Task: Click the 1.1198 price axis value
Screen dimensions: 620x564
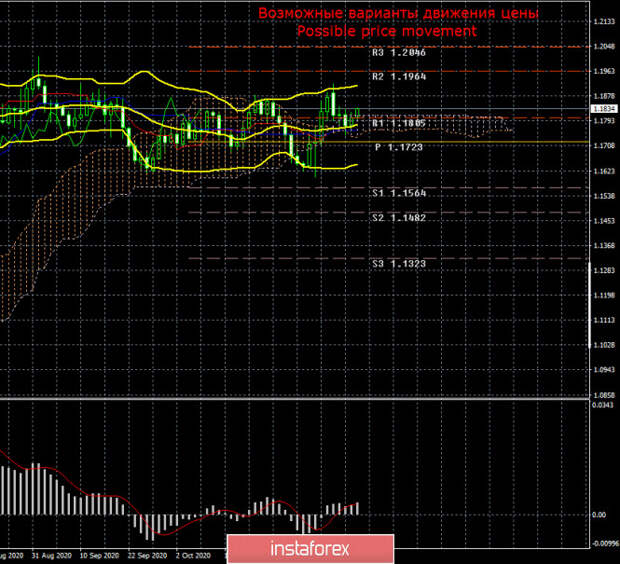Action: tap(605, 295)
